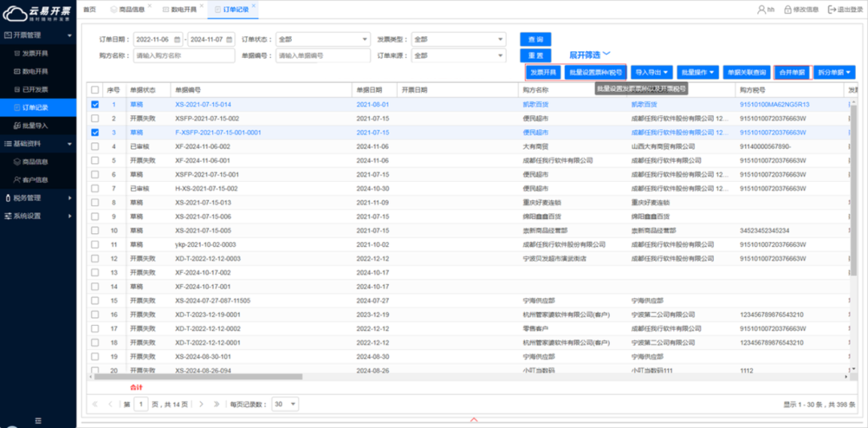Collapse the bottom panel with the red chevron
868x428 pixels.
click(473, 420)
